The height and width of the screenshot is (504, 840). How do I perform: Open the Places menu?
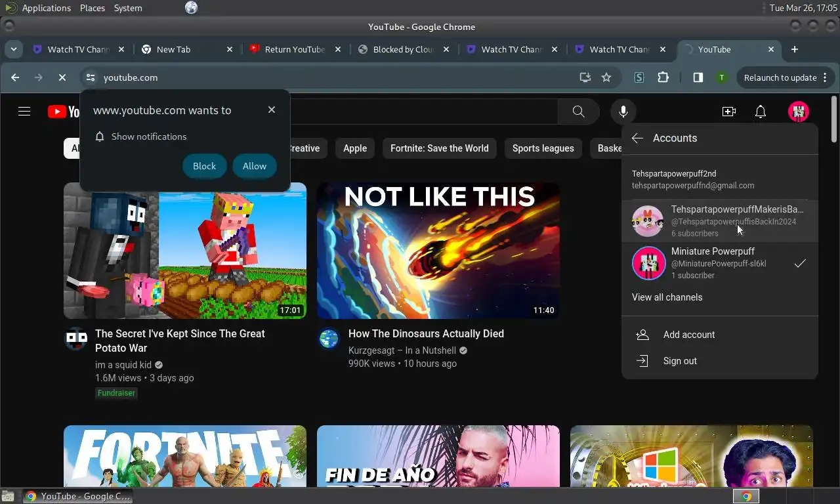pos(93,8)
